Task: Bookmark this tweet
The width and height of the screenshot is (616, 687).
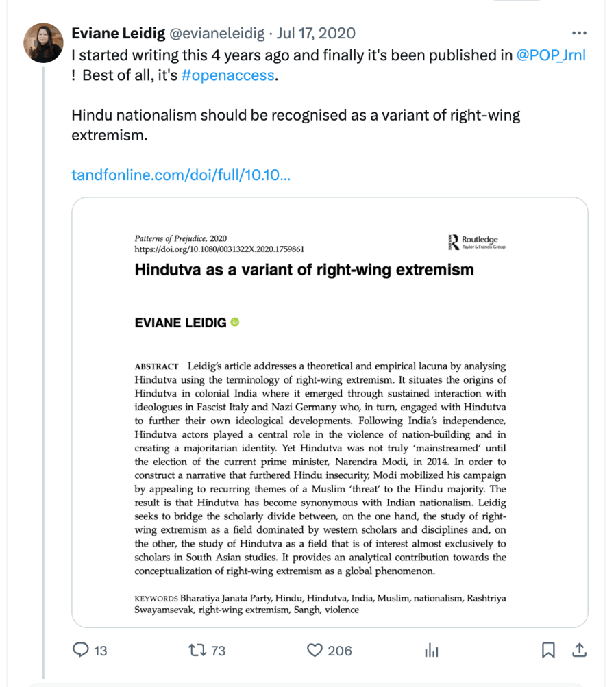Action: (548, 650)
